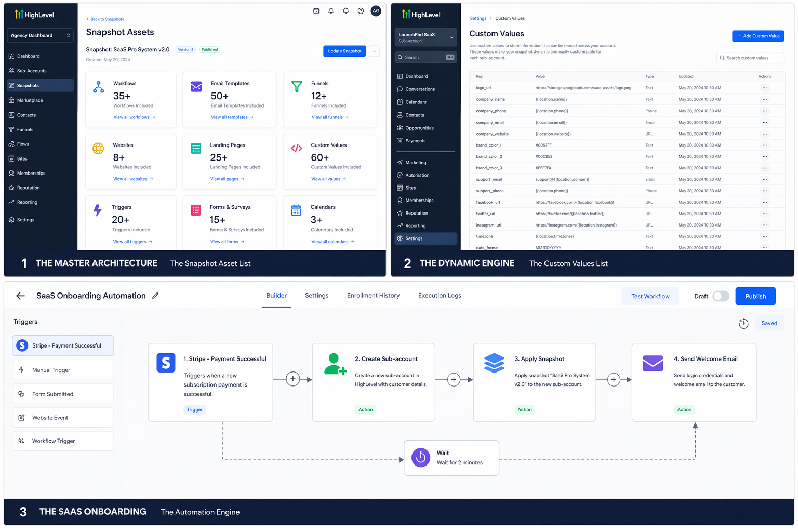The height and width of the screenshot is (532, 798).
Task: Open actions menu for logo_url row
Action: click(765, 88)
